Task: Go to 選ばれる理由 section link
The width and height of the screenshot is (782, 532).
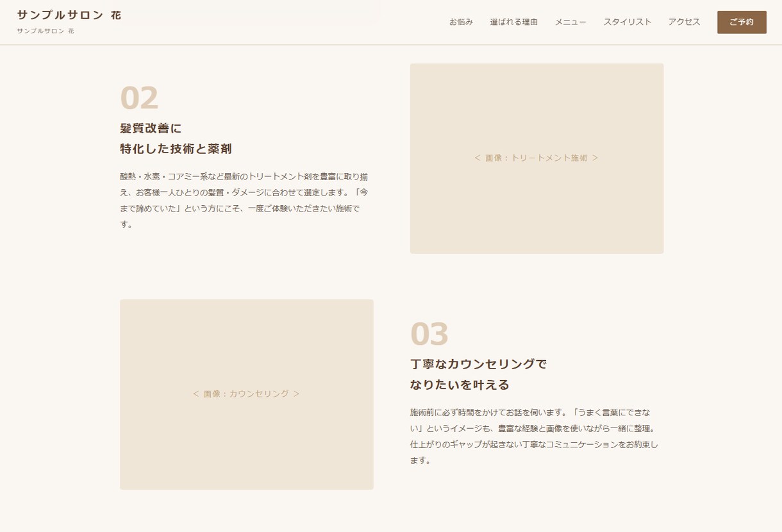Action: pyautogui.click(x=514, y=22)
